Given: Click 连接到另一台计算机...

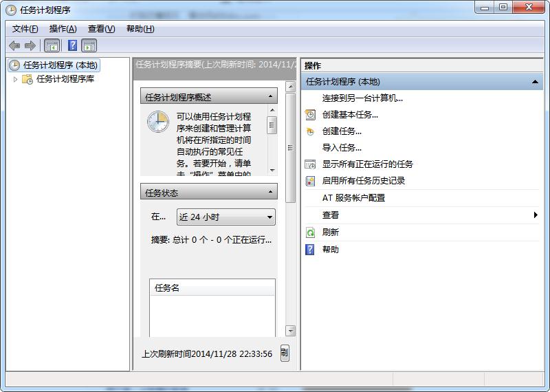Looking at the screenshot, I should point(362,98).
